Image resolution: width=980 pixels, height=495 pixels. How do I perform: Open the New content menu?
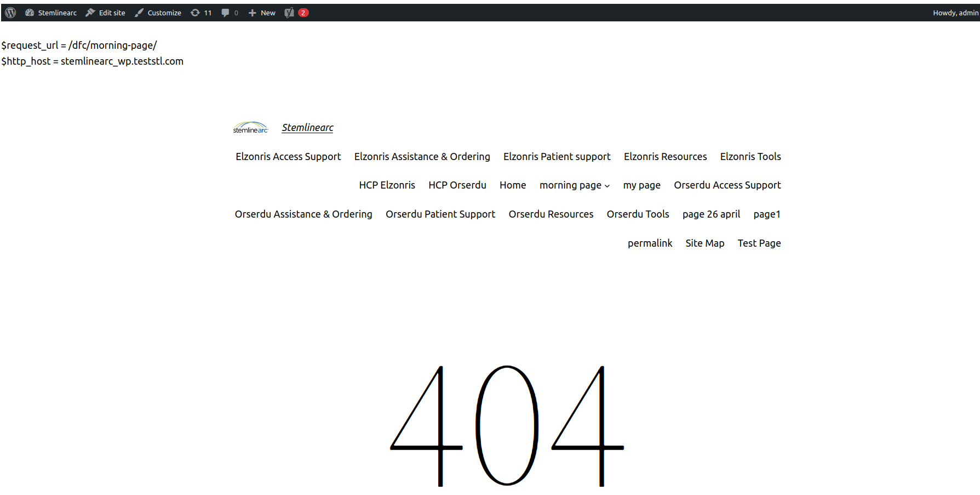click(262, 13)
